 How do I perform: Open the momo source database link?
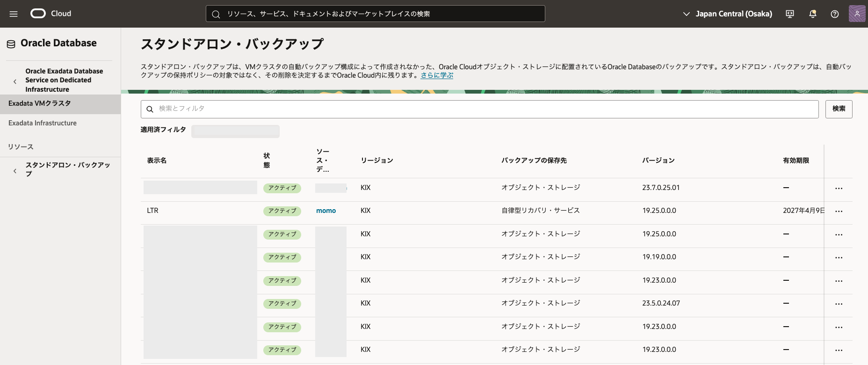point(326,211)
